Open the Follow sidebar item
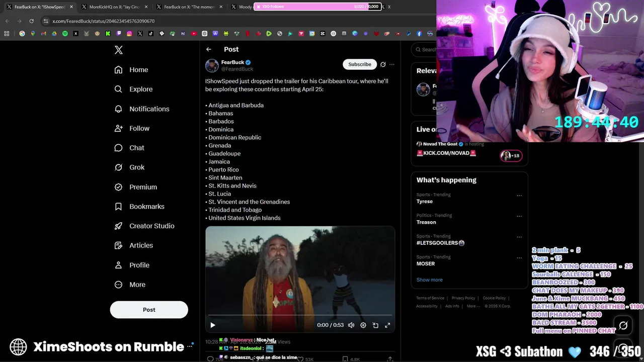644x362 pixels. point(132,128)
